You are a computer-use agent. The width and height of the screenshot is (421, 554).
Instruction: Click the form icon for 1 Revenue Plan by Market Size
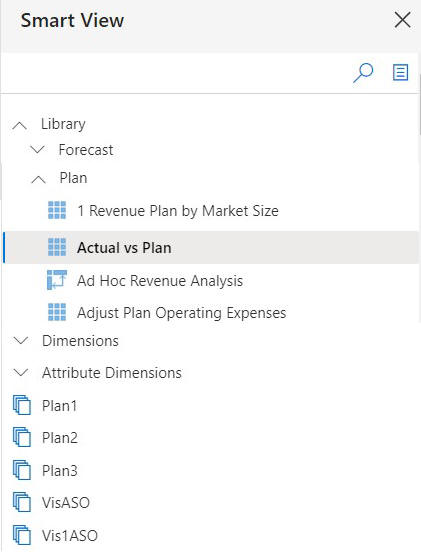pos(57,210)
